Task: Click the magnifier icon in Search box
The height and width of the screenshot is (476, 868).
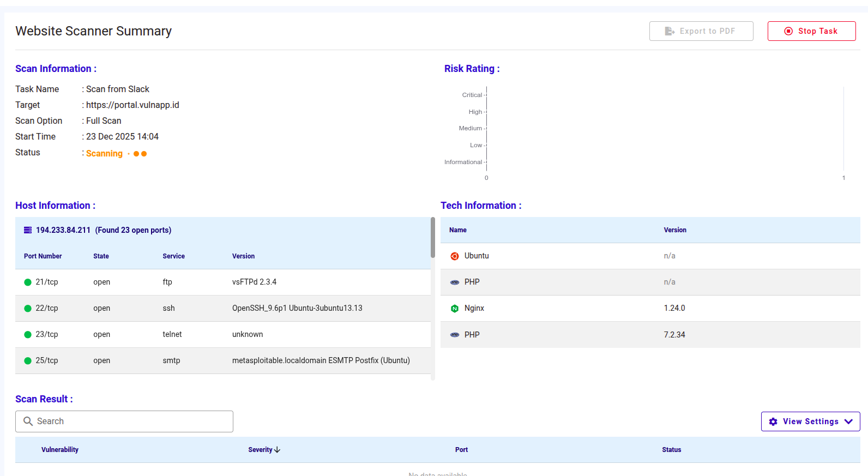Action: click(28, 421)
